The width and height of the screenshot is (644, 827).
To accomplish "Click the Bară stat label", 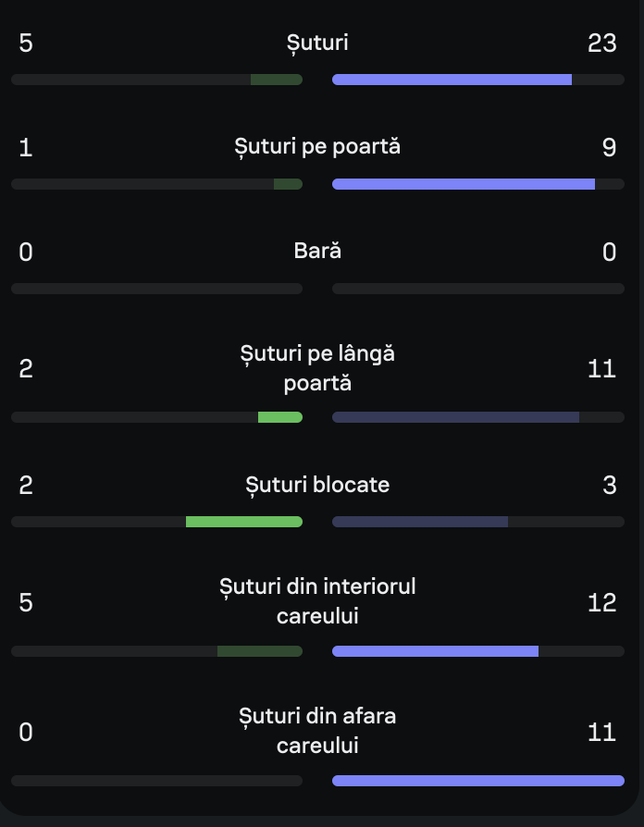I will point(317,252).
